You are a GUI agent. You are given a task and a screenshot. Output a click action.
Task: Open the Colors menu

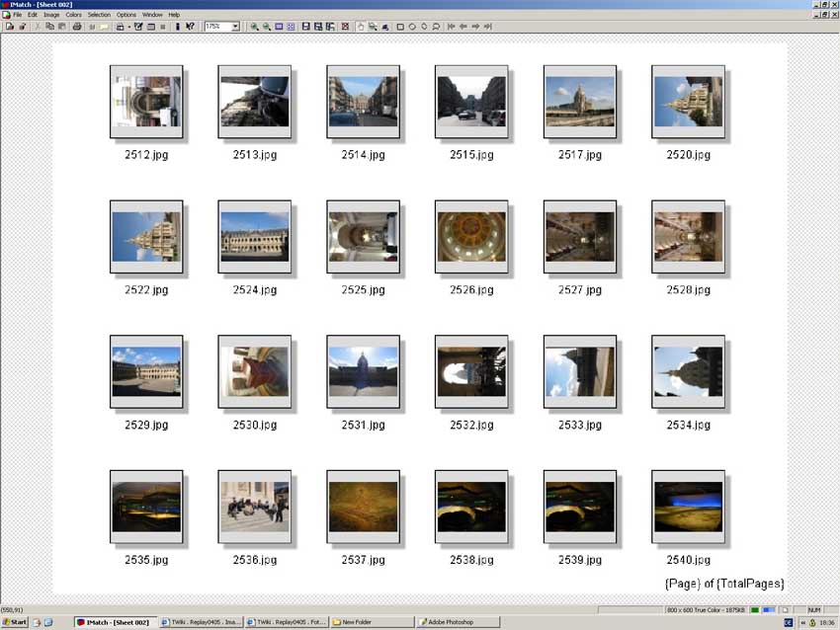coord(74,15)
